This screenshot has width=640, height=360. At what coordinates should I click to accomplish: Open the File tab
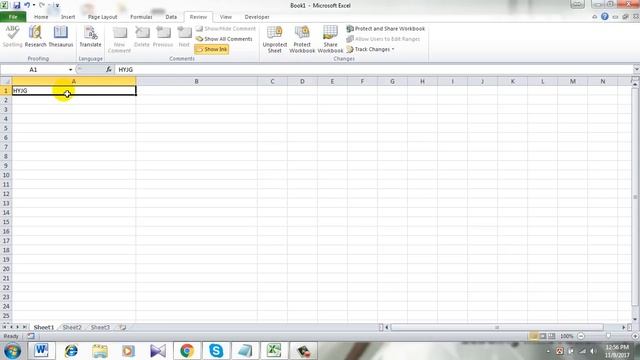coord(13,17)
